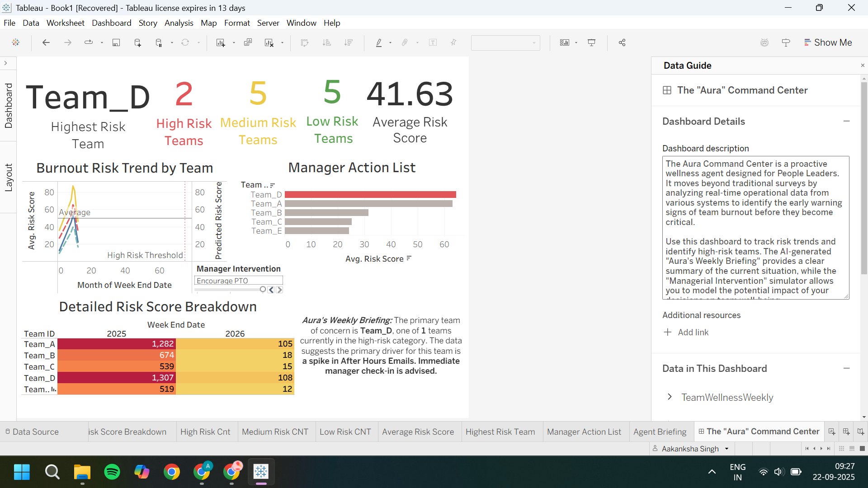Click the Presentation Mode toolbar icon

pos(591,42)
